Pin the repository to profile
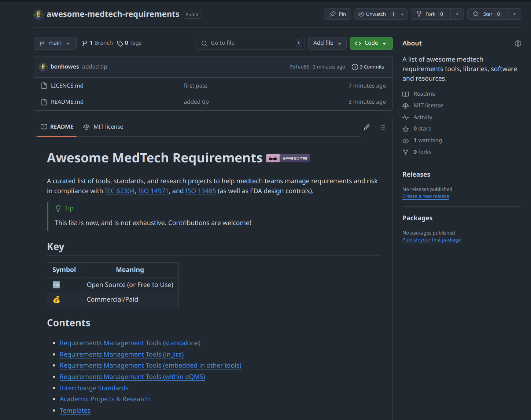531x420 pixels. click(x=338, y=14)
